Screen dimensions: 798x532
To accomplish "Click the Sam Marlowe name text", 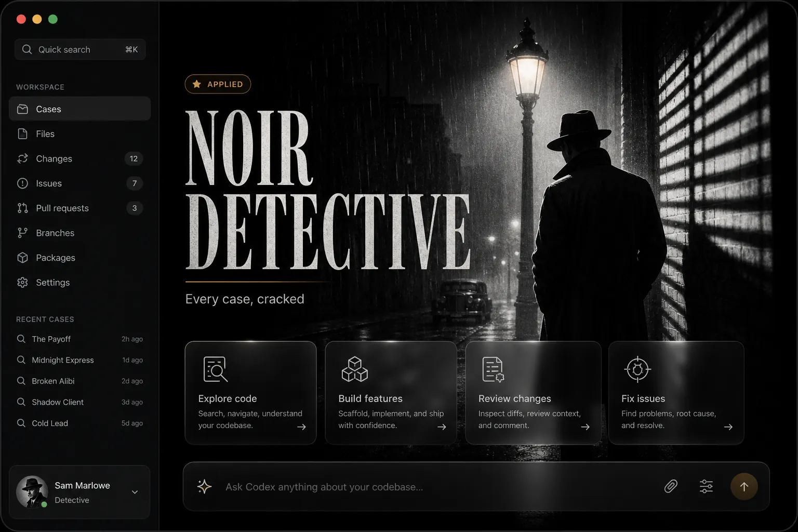I will pos(82,486).
